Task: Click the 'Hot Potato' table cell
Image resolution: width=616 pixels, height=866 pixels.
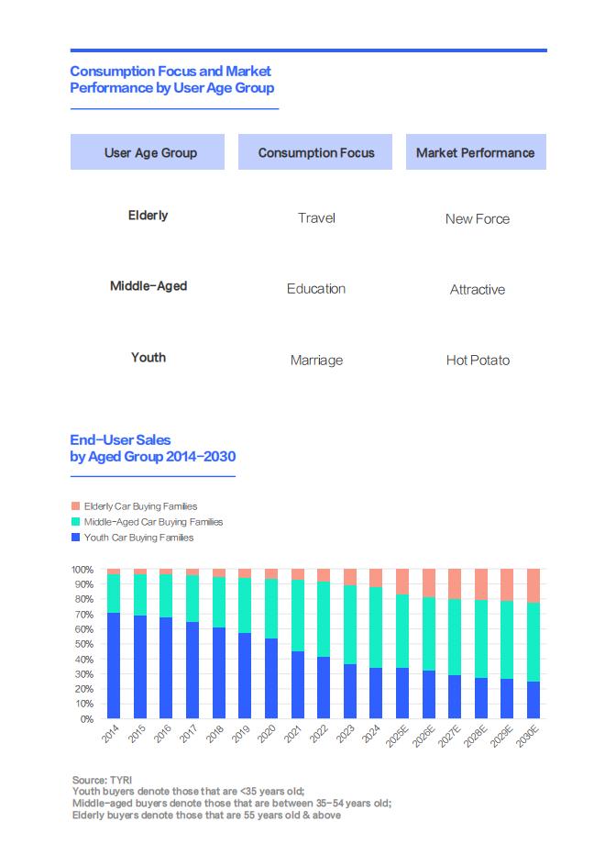Action: [x=478, y=361]
